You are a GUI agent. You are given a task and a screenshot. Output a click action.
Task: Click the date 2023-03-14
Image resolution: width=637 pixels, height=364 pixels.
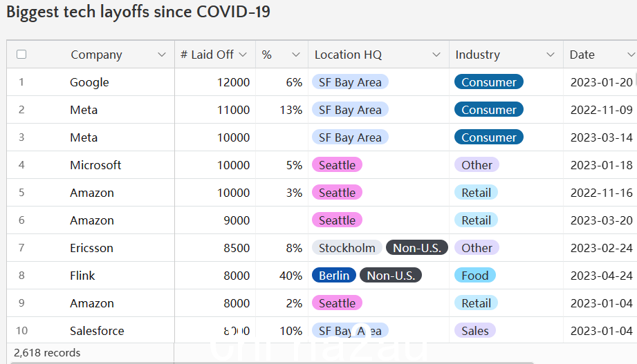[x=601, y=137]
